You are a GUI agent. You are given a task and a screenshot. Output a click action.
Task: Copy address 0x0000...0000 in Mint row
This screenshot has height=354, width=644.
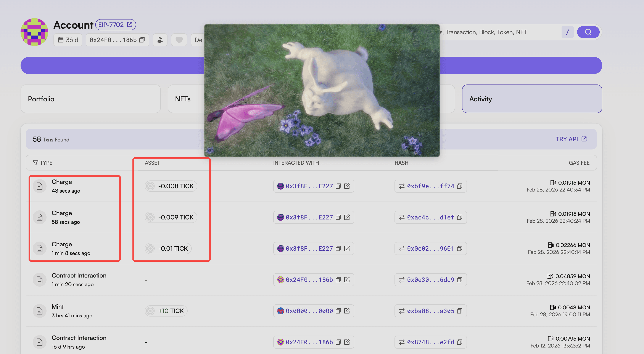338,311
